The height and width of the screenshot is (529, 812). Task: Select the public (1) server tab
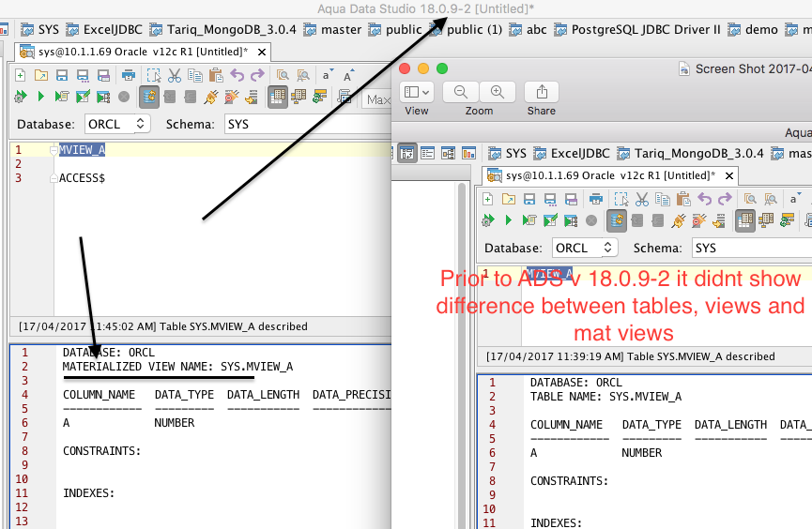point(466,29)
